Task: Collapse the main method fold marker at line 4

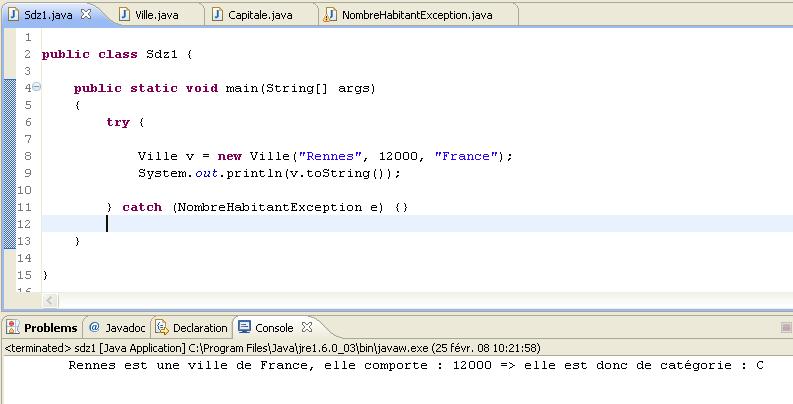Action: (x=36, y=87)
